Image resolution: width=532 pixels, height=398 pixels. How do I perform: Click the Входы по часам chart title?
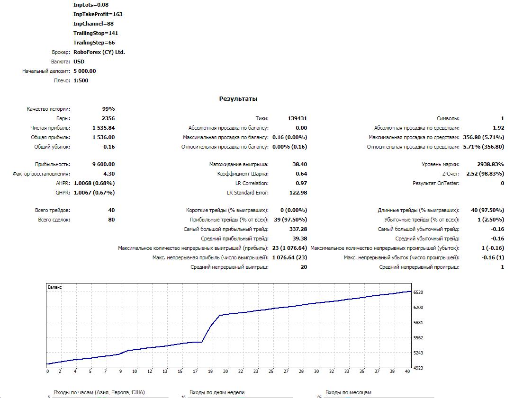[x=99, y=392]
